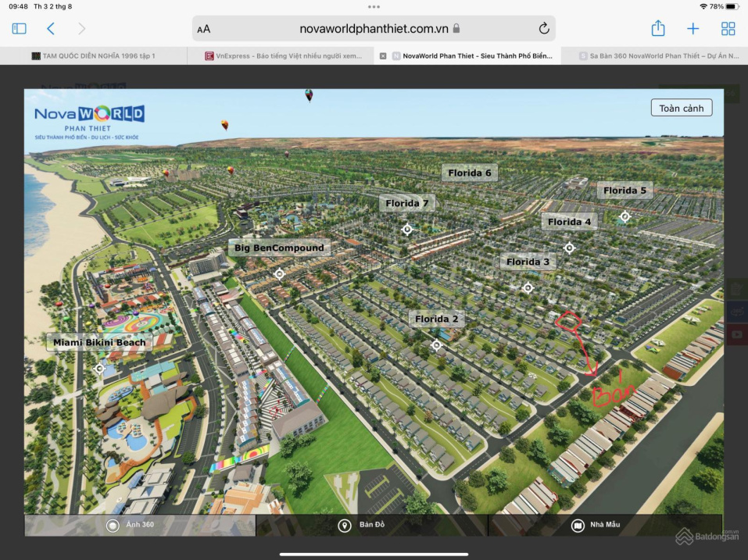This screenshot has height=560, width=748.
Task: Toggle the Safari sidebar icon
Action: [x=19, y=29]
